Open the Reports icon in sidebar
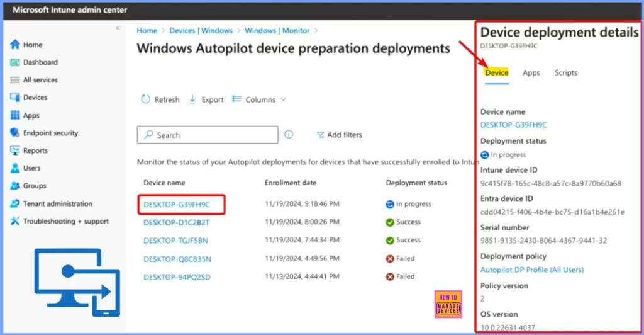Image resolution: width=644 pixels, height=335 pixels. coord(15,150)
